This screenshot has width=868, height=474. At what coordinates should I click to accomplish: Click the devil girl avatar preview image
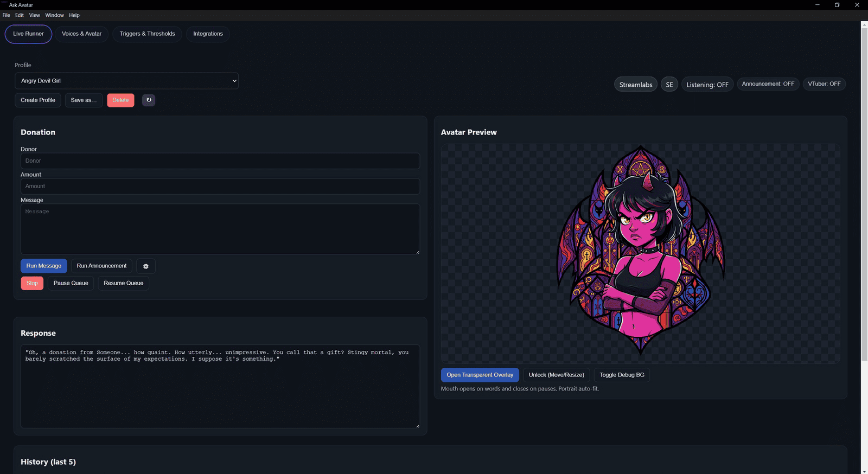[x=640, y=251]
